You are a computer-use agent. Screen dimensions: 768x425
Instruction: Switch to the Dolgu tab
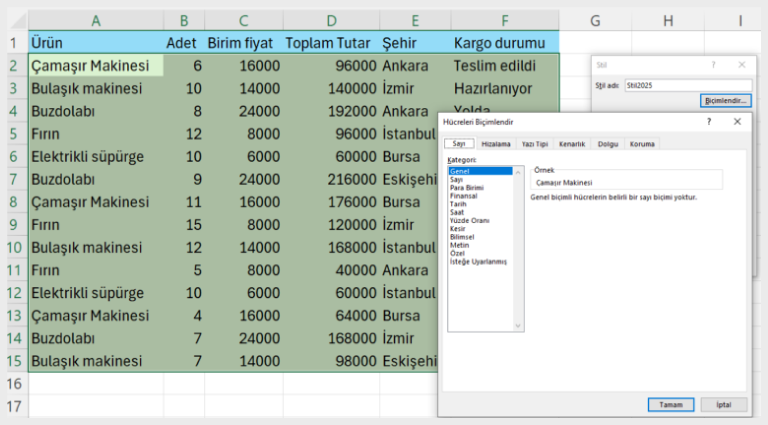[608, 144]
